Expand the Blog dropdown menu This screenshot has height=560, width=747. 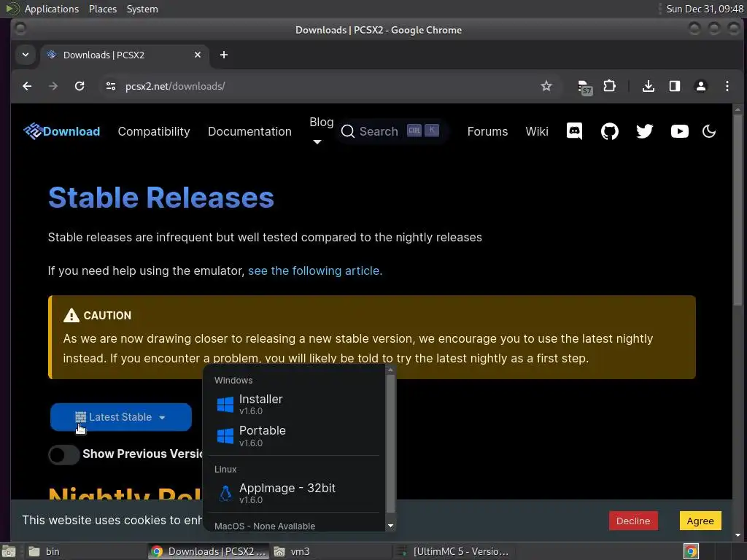click(321, 130)
